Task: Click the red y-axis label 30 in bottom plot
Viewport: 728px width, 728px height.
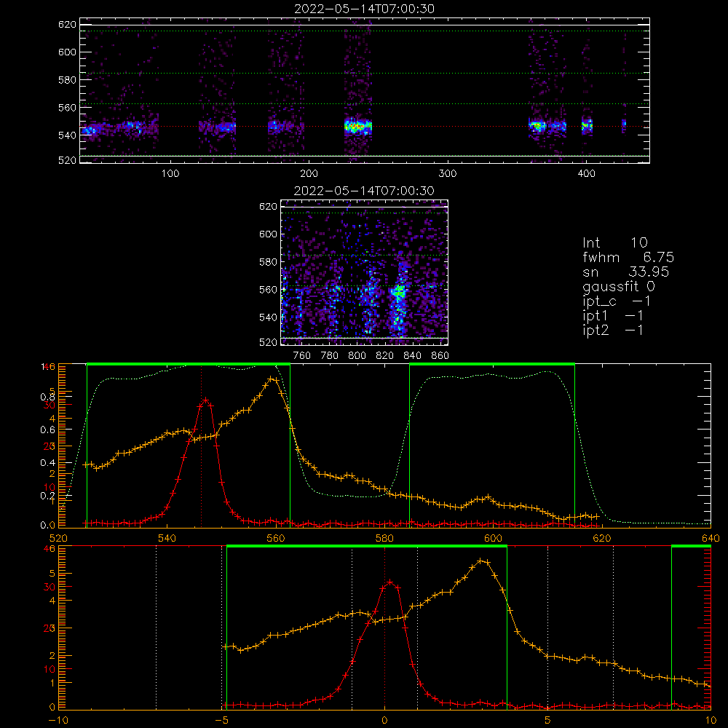Action: point(50,587)
